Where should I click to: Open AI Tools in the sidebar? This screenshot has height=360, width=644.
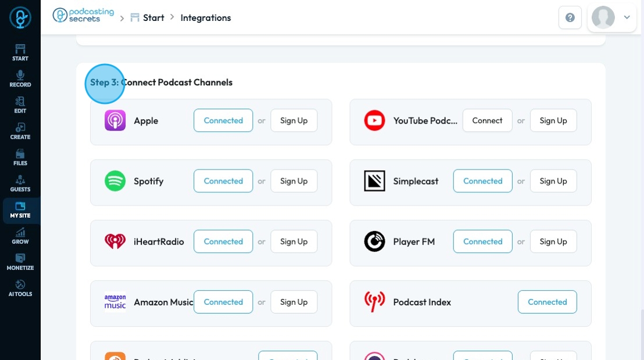tap(20, 289)
